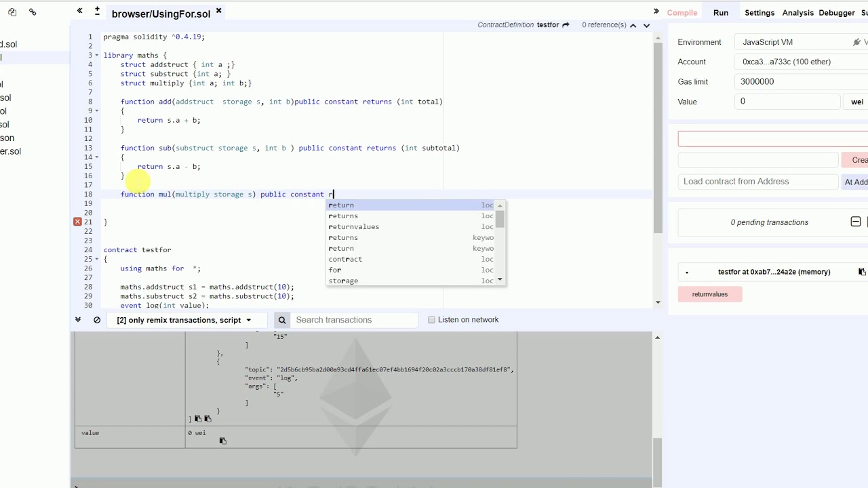868x488 pixels.
Task: Fold the add function body at line 9
Action: [x=97, y=110]
